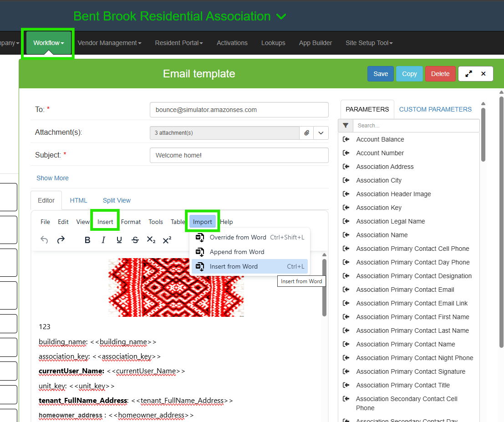Click the Redo arrow icon
This screenshot has width=504, height=422.
[61, 240]
